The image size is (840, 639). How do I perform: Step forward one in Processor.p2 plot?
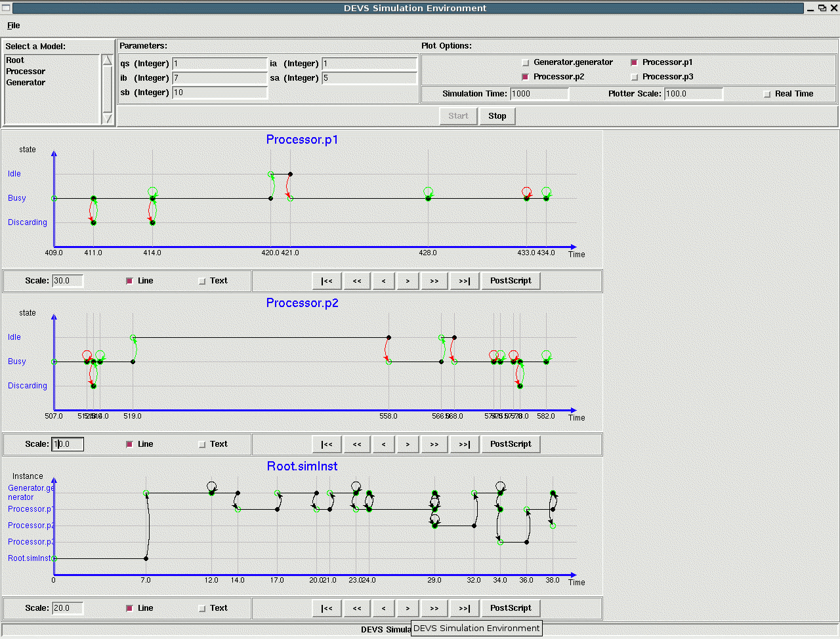(408, 444)
